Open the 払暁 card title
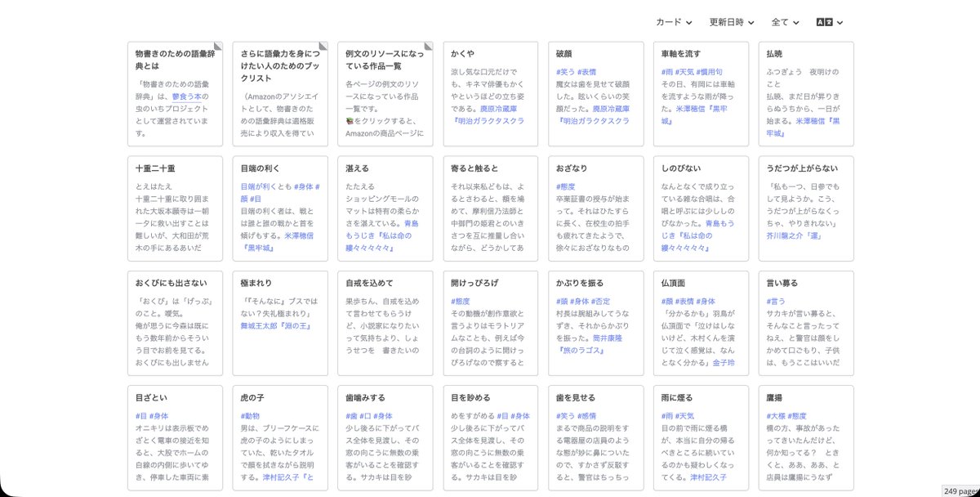Image resolution: width=980 pixels, height=497 pixels. tap(774, 54)
